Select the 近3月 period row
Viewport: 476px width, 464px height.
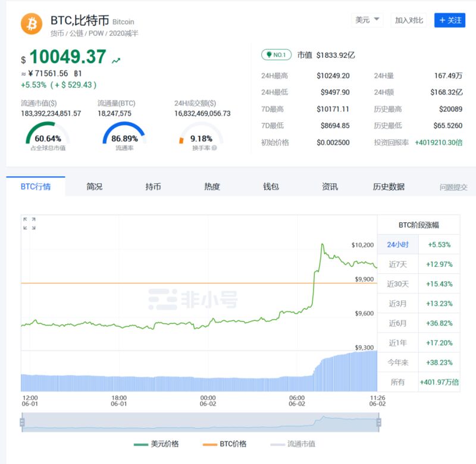click(419, 303)
